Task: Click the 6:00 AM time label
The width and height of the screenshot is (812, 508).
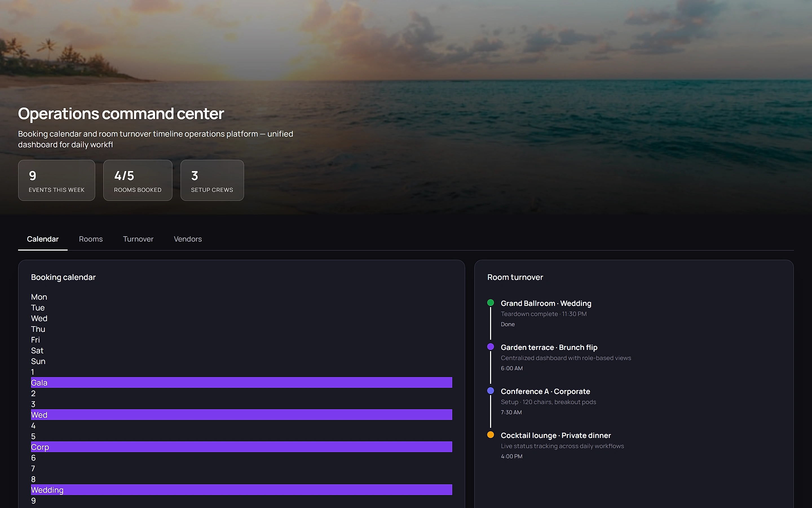Action: point(512,368)
